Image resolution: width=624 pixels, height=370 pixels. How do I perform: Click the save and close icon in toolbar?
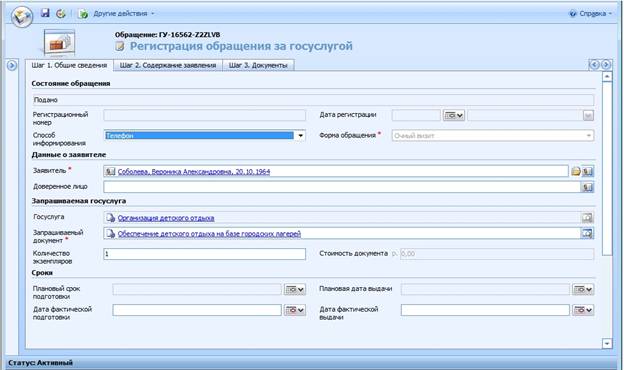pos(60,14)
